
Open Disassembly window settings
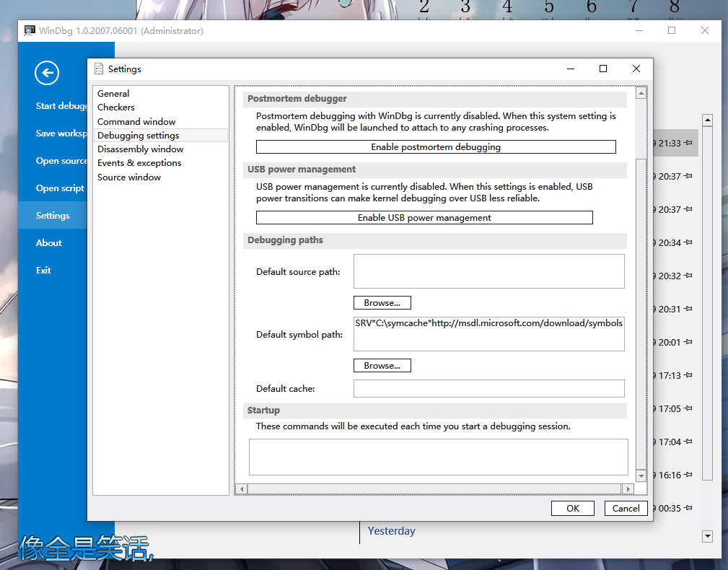(x=160, y=149)
